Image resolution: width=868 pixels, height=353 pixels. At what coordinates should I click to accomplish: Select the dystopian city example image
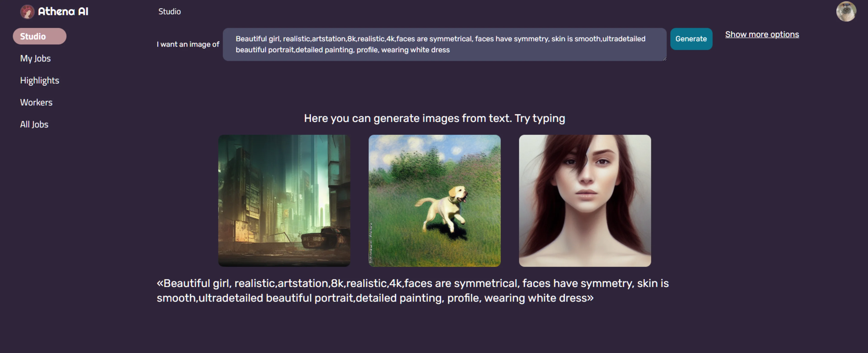284,200
